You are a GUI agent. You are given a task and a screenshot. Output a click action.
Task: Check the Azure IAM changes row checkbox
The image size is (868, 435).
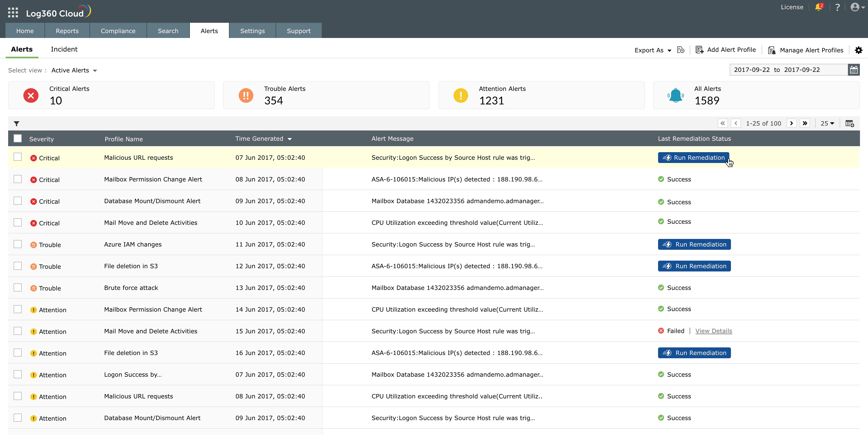18,244
